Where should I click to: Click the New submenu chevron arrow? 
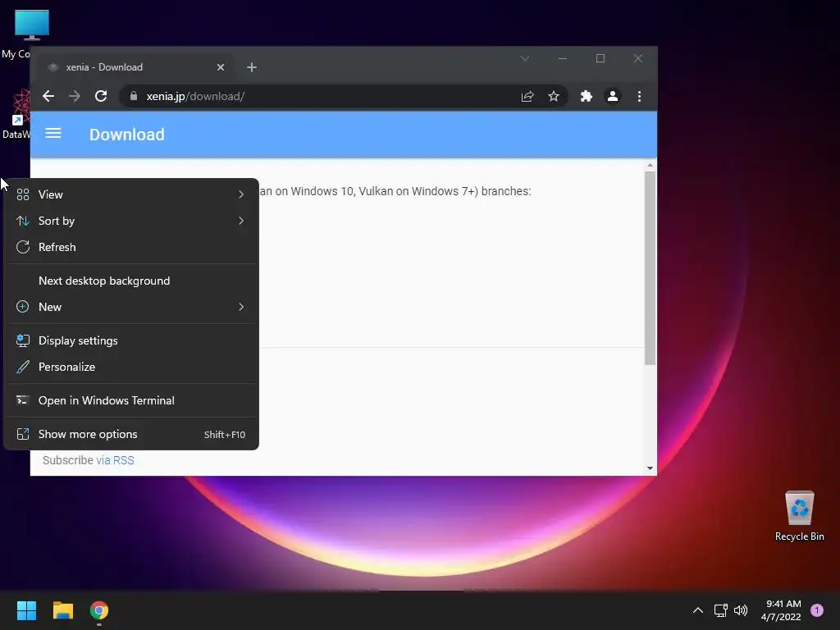[x=241, y=307]
